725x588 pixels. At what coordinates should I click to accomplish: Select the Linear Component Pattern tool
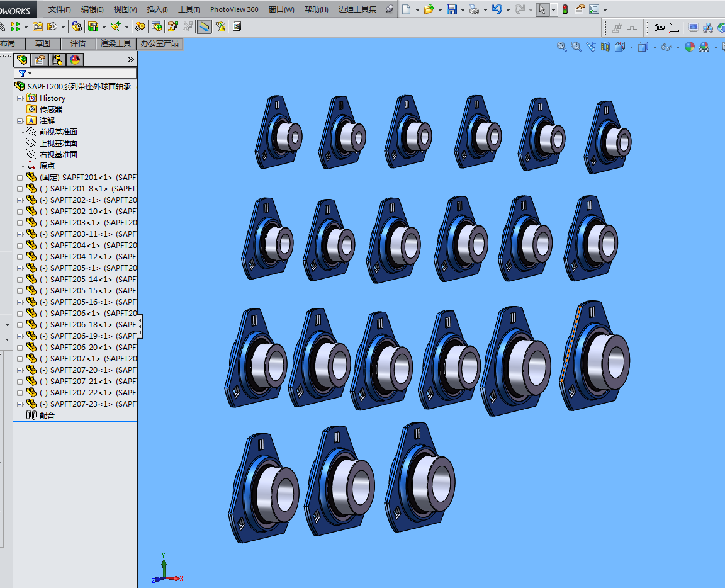pyautogui.click(x=15, y=27)
